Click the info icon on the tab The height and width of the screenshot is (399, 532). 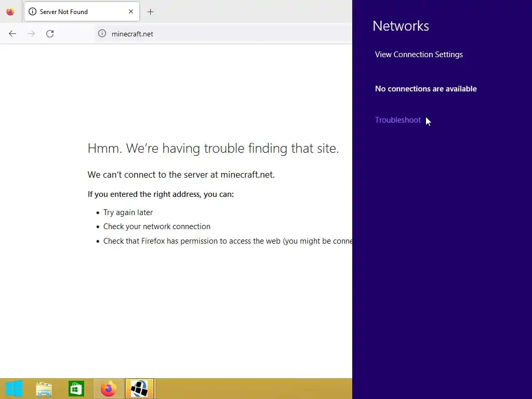click(x=32, y=11)
